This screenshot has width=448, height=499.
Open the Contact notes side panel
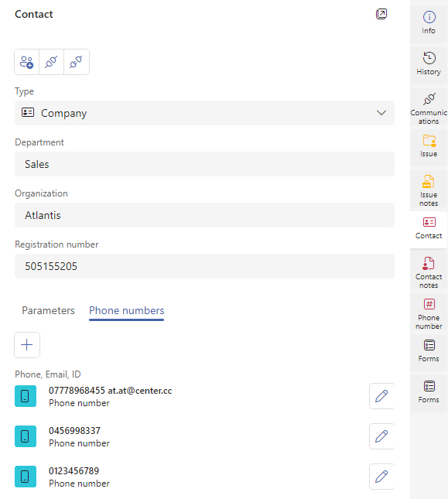(x=429, y=272)
